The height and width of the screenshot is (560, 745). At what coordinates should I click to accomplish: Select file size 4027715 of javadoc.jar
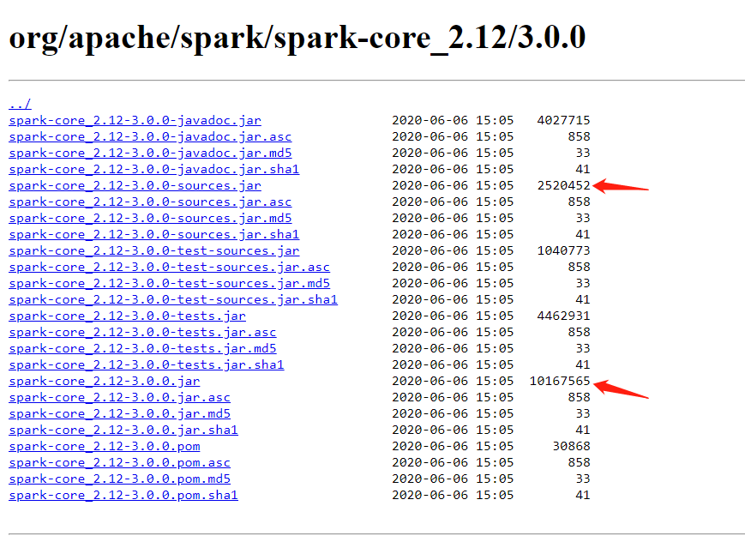tap(563, 120)
